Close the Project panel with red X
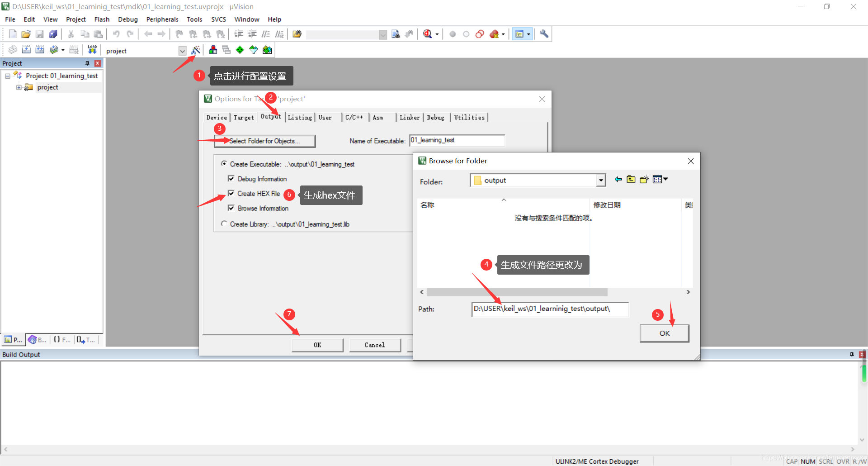 pyautogui.click(x=97, y=63)
